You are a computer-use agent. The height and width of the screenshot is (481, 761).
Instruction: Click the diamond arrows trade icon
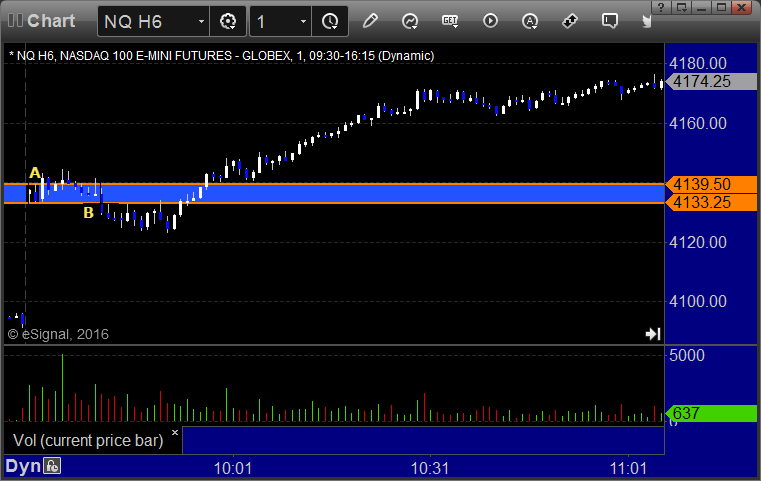(x=570, y=21)
